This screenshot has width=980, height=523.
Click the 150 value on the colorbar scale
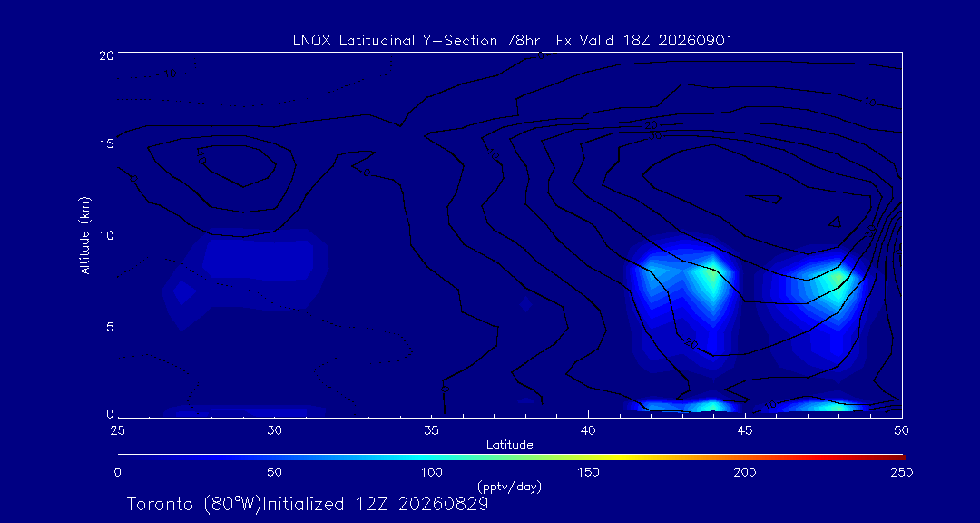point(588,472)
